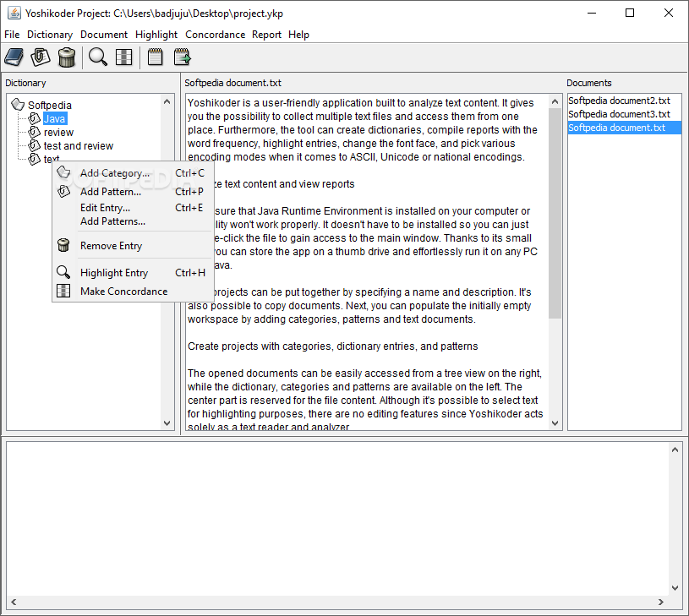The image size is (689, 616).
Task: Click the magnifying glass highlight toolbar icon
Action: pos(97,57)
